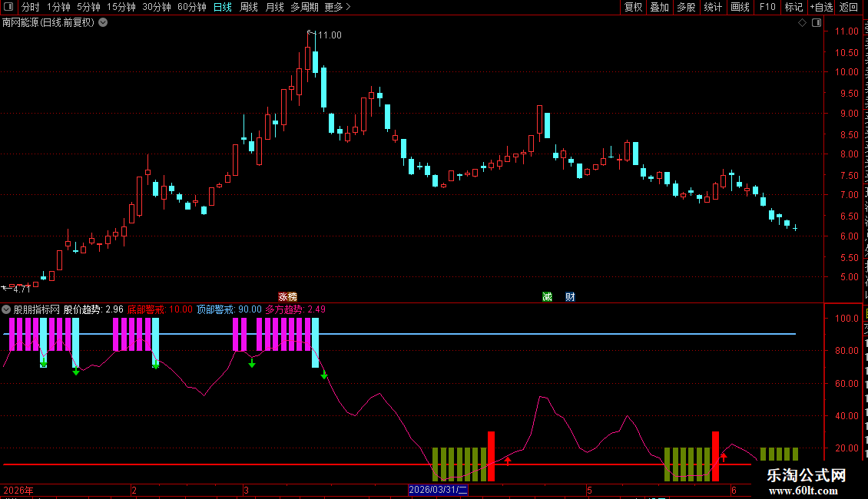Click the 80.00 indicator axis label

[x=846, y=350]
